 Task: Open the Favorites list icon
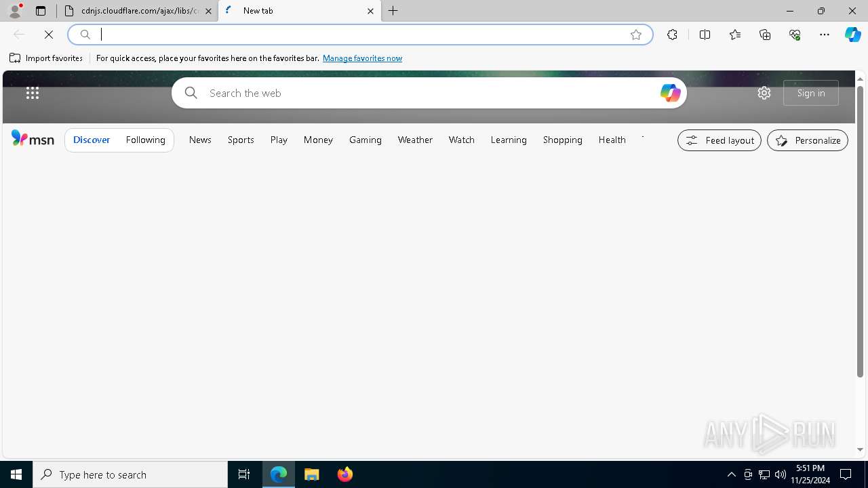pos(735,35)
